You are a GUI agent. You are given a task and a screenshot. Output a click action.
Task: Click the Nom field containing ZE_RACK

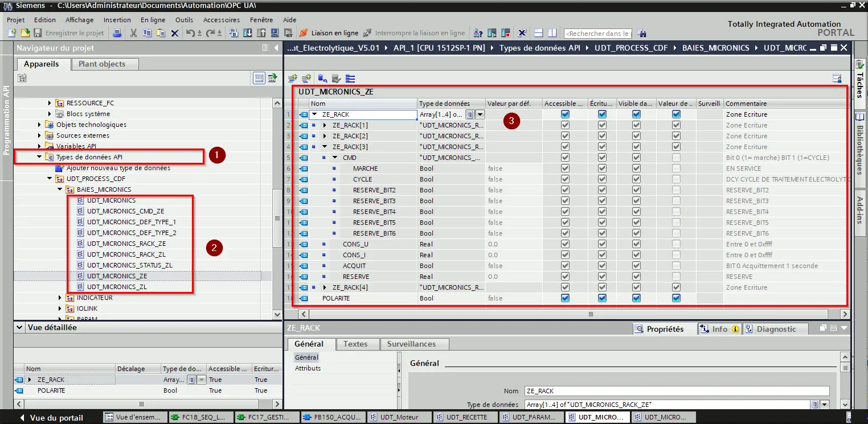tap(677, 391)
